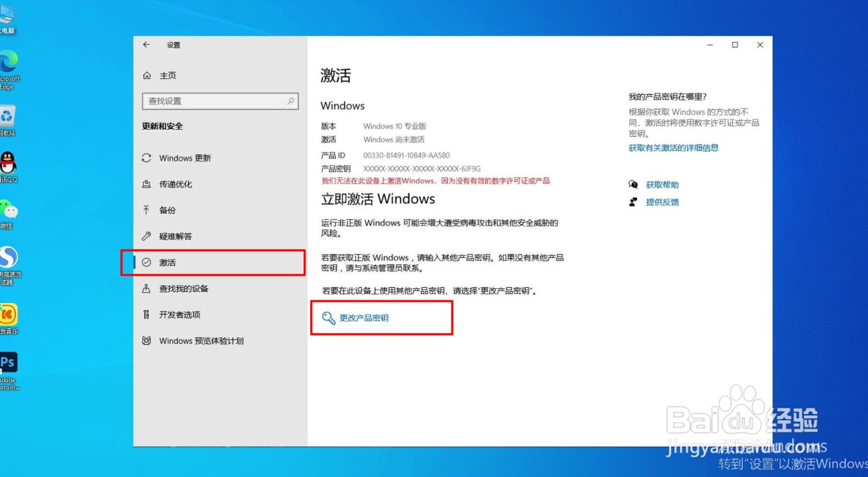This screenshot has height=477, width=868.
Task: Click the home icon beside 主页
Action: click(x=146, y=75)
